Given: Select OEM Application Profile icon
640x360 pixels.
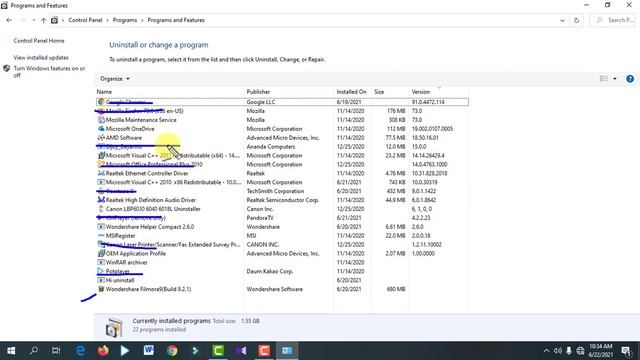Looking at the screenshot, I should pyautogui.click(x=101, y=253).
